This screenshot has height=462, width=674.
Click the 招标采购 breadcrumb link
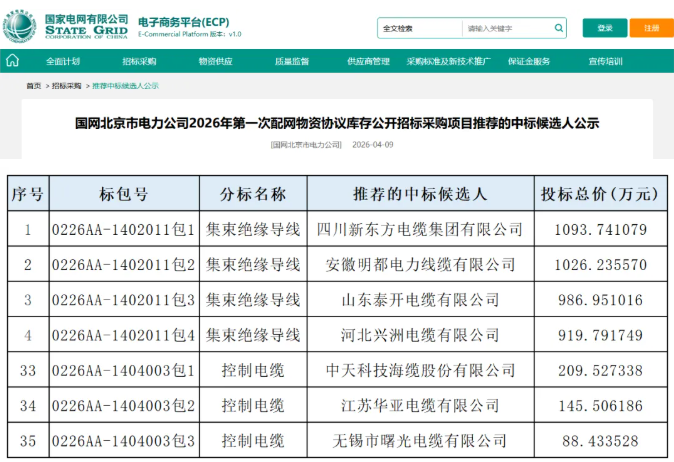point(67,86)
